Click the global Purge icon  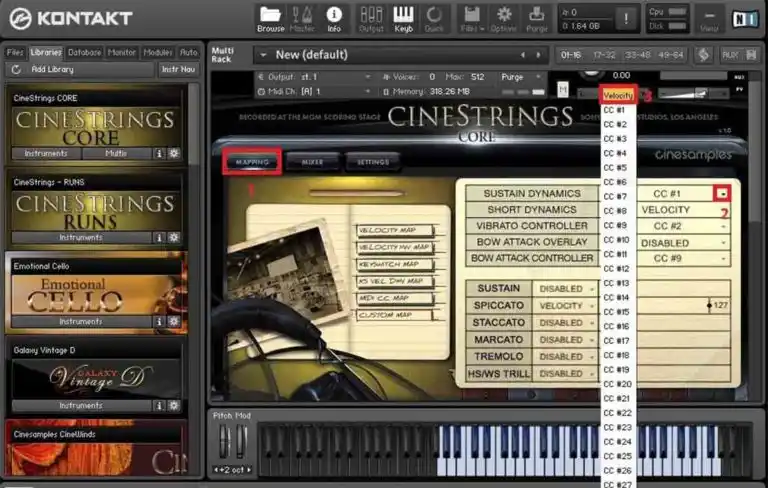click(x=537, y=19)
